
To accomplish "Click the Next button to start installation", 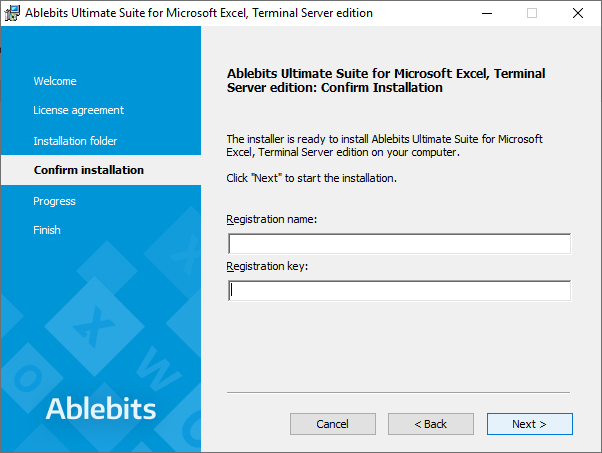I will (529, 424).
